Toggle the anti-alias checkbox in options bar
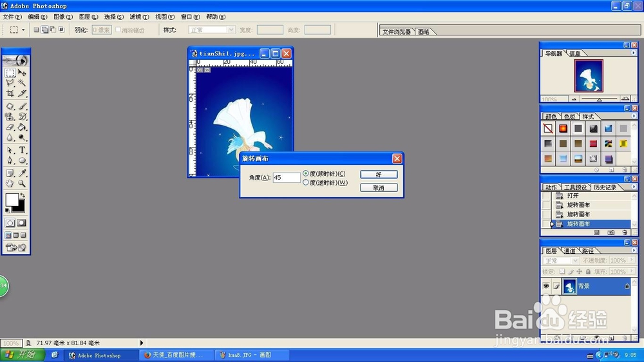 click(x=118, y=30)
